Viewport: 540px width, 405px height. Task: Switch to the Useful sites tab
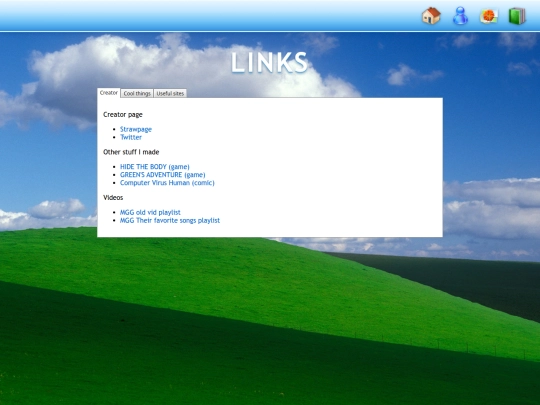[170, 93]
